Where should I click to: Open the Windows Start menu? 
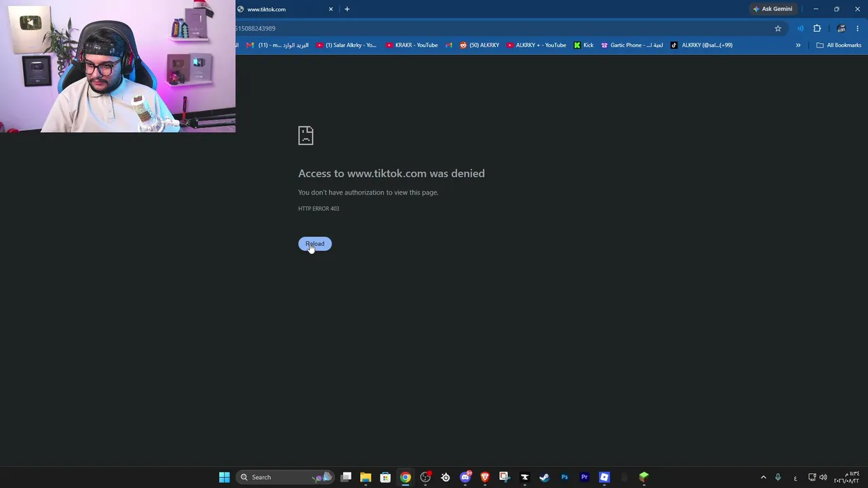224,477
